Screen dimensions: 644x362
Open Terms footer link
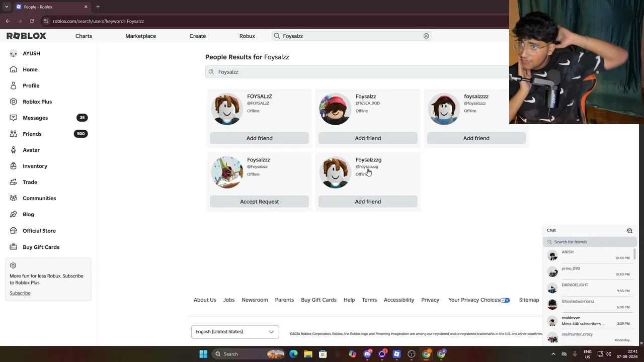[369, 300]
